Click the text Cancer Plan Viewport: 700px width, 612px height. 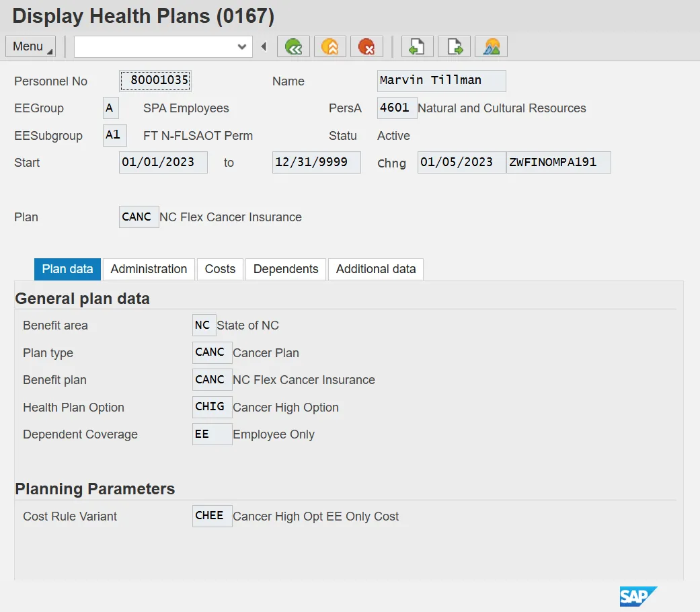point(266,353)
